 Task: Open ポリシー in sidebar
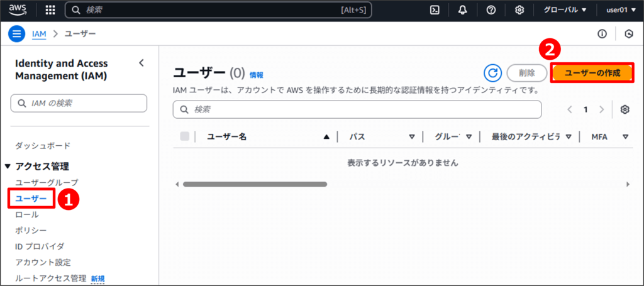31,230
